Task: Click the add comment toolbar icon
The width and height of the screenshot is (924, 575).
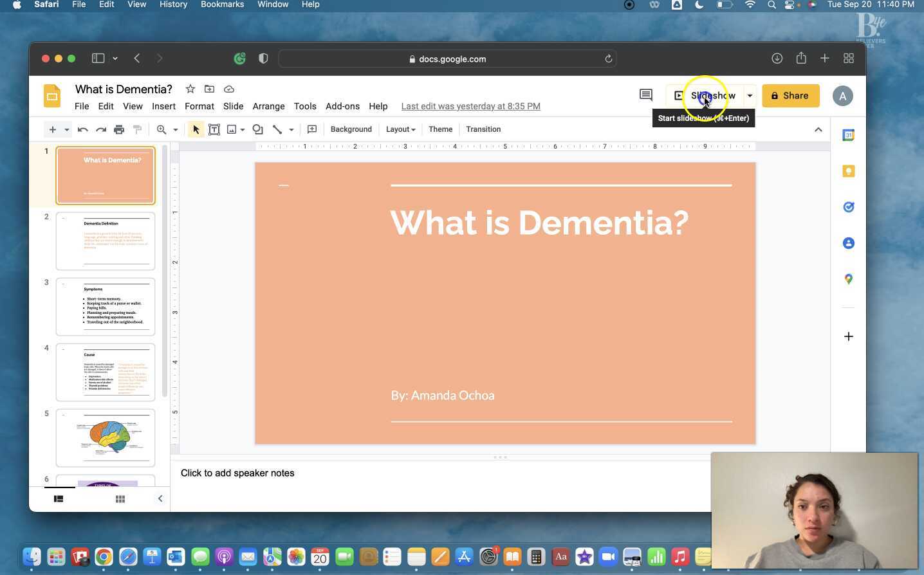Action: click(312, 129)
